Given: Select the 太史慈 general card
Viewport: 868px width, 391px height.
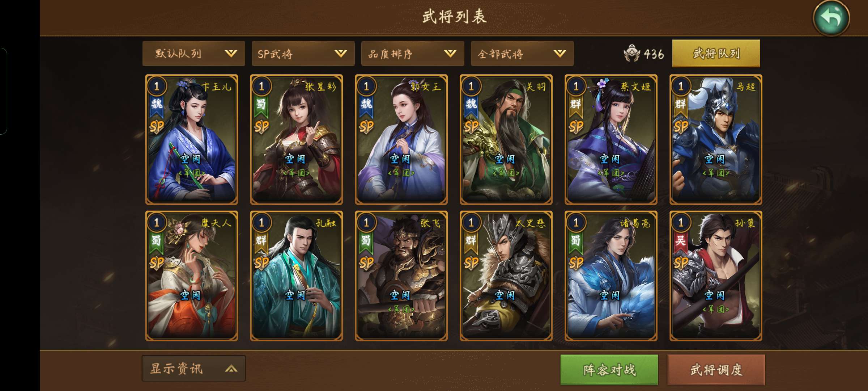Looking at the screenshot, I should click(506, 276).
